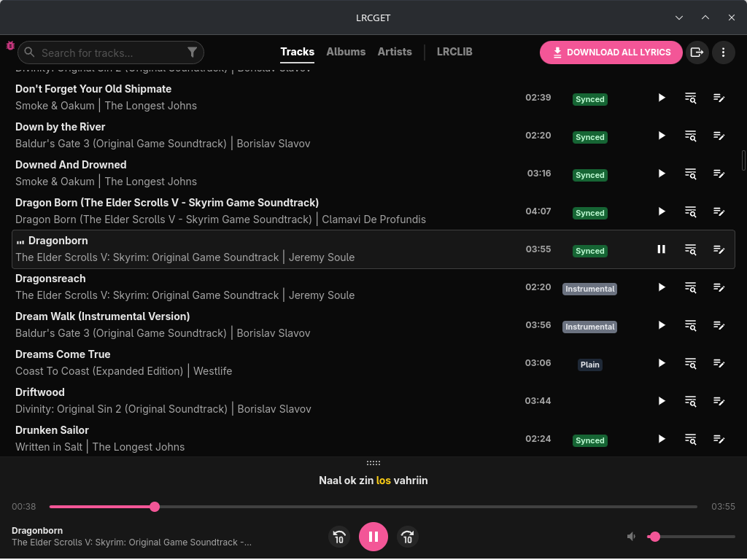
Task: Search lyrics for Dreams Come True
Action: [690, 363]
